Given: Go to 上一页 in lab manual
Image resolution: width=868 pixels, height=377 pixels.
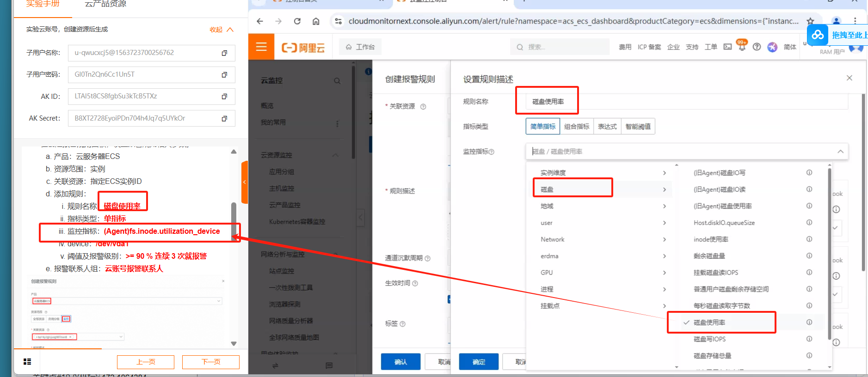Looking at the screenshot, I should pyautogui.click(x=146, y=362).
